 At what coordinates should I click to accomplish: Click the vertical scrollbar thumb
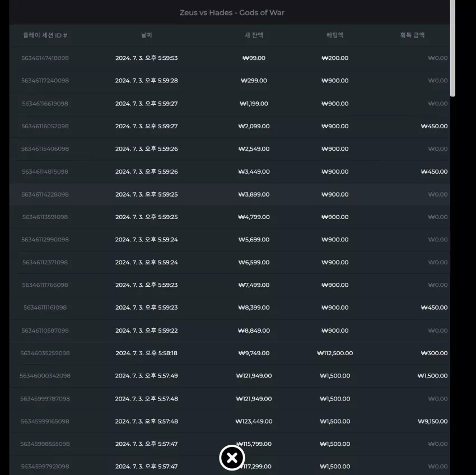pyautogui.click(x=452, y=48)
